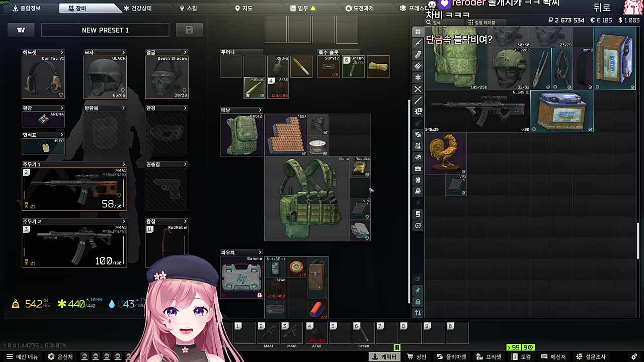Open the 지도 tab
The image size is (644, 362).
[244, 9]
